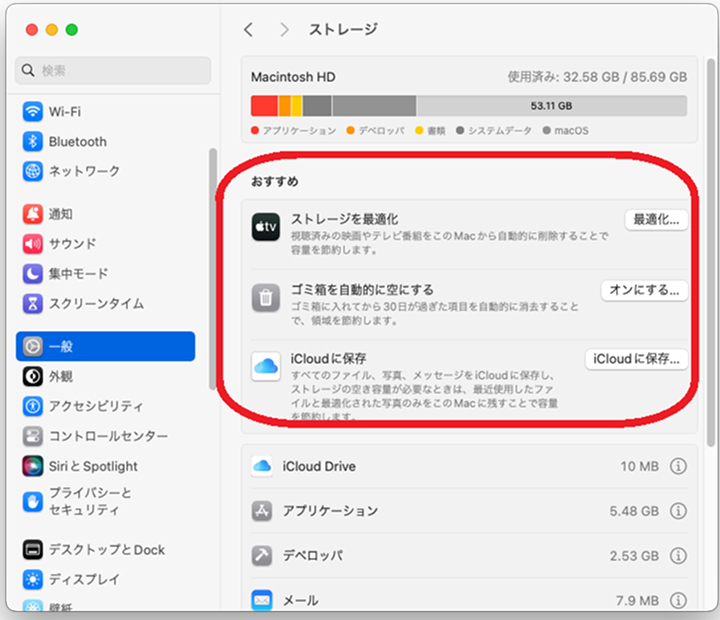Select ディスプレイ sun icon
Viewport: 720px width, 620px height.
point(33,579)
